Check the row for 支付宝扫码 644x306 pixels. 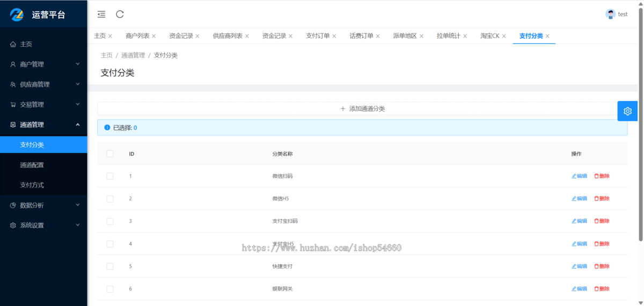pos(110,221)
